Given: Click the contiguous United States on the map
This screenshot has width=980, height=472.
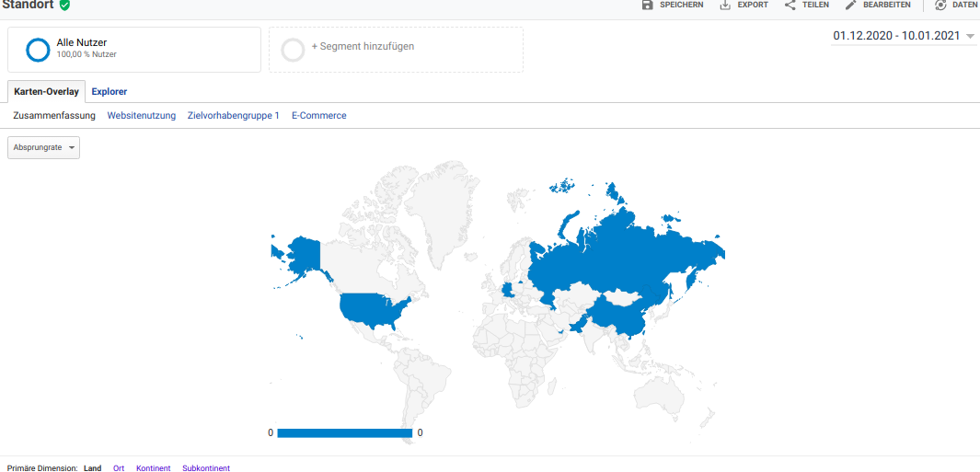Looking at the screenshot, I should [x=374, y=309].
